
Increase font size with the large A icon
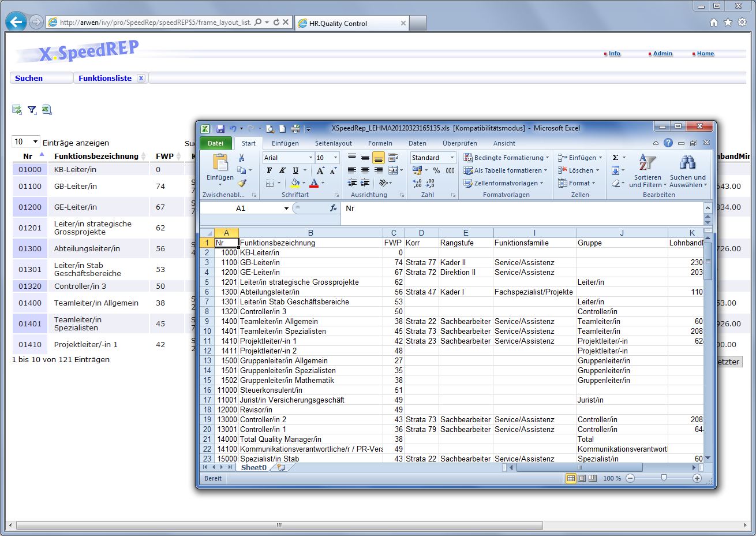click(320, 170)
